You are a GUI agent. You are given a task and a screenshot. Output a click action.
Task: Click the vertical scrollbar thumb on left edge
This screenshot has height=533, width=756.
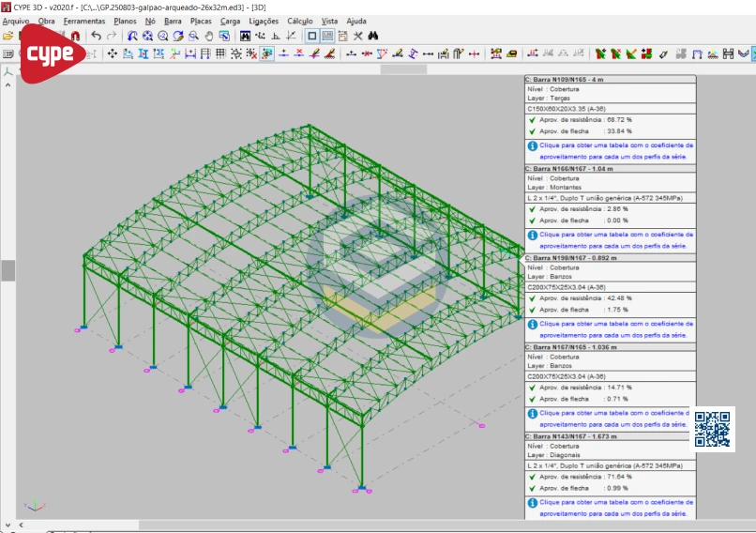tap(8, 270)
